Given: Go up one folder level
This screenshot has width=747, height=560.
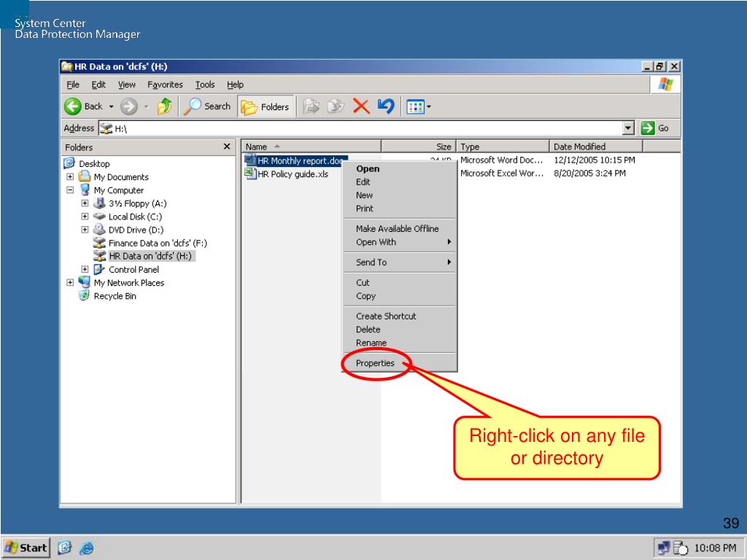Looking at the screenshot, I should tap(164, 106).
